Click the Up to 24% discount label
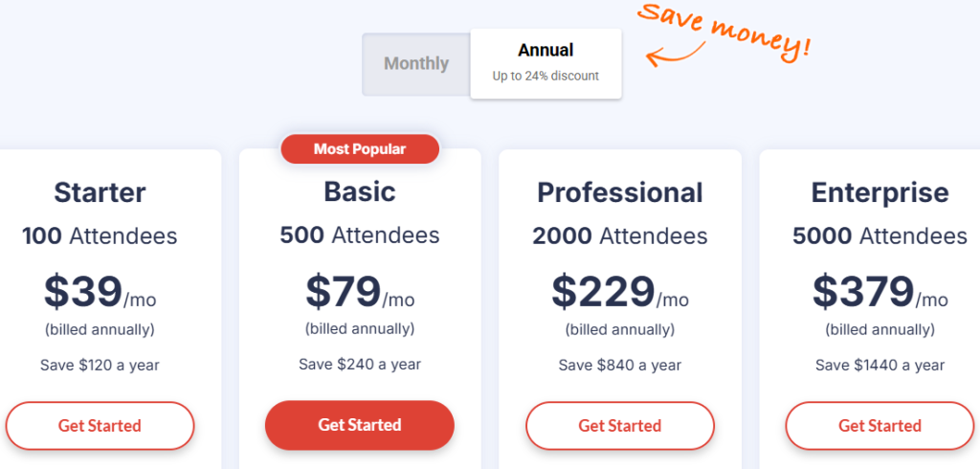 (x=546, y=77)
